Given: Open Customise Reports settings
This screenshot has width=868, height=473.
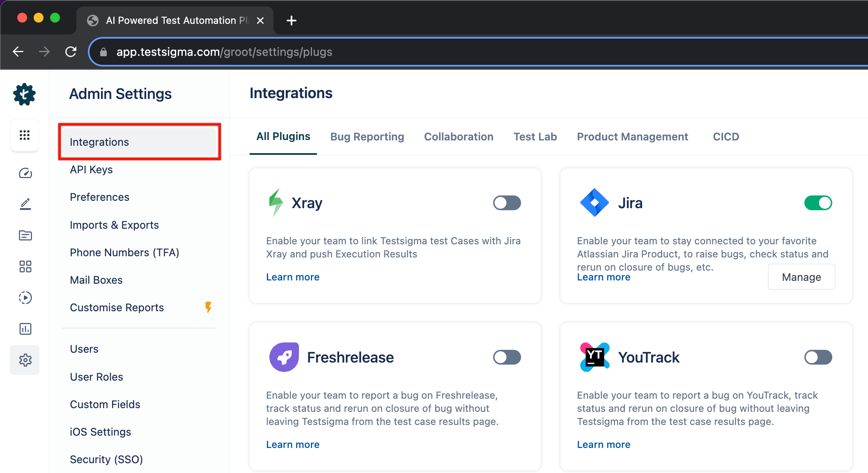Looking at the screenshot, I should (x=117, y=308).
